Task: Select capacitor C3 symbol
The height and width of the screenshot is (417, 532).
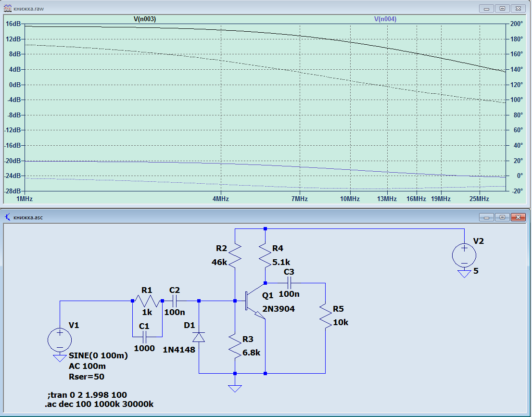Action: (289, 283)
